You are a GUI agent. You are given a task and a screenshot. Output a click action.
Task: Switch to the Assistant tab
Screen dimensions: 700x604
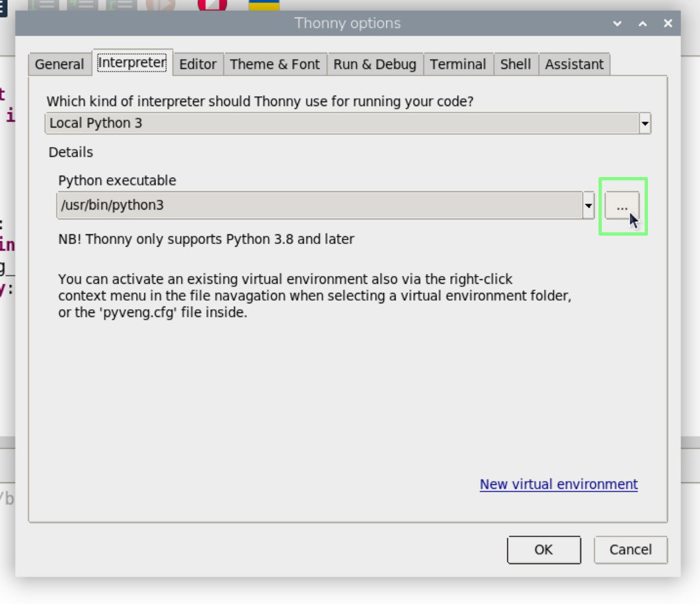tap(574, 64)
